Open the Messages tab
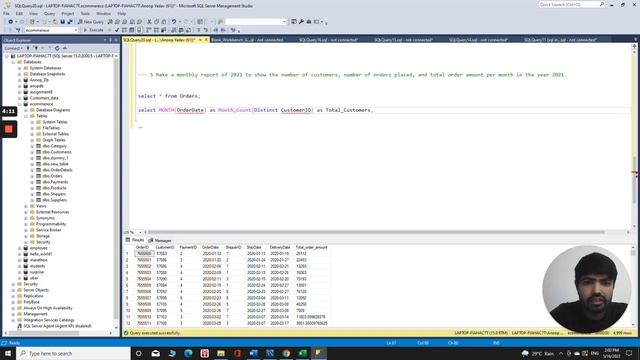Image resolution: width=640 pixels, height=360 pixels. point(160,240)
